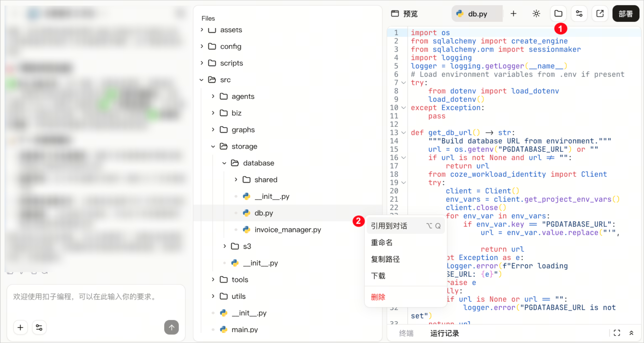Open the file browser folder icon

point(558,14)
